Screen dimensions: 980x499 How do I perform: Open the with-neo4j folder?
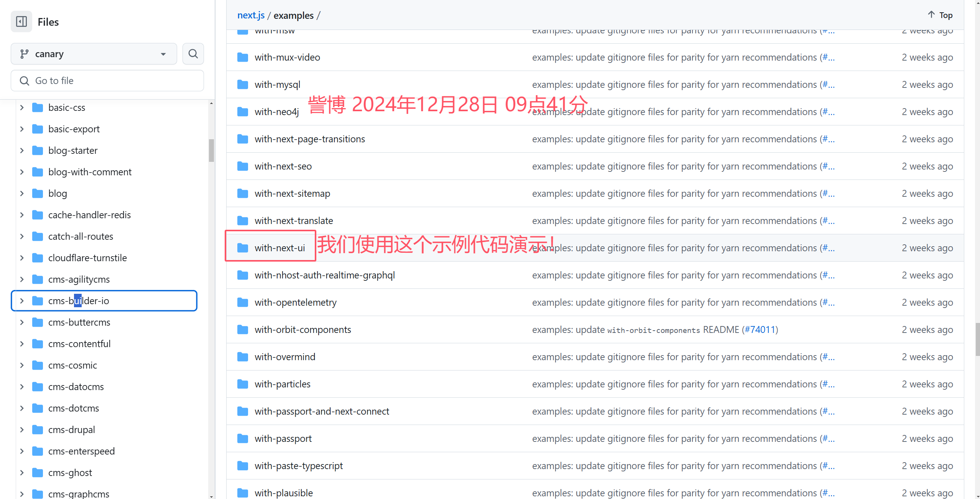(276, 112)
